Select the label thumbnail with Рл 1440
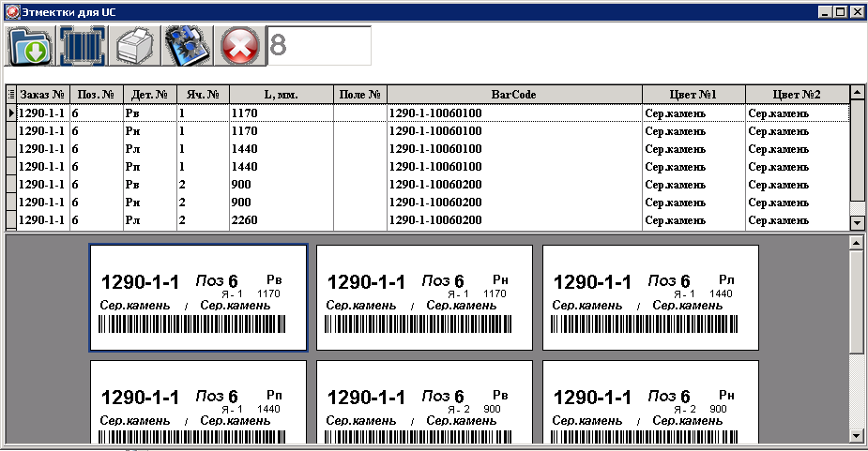The width and height of the screenshot is (868, 451). pos(650,297)
